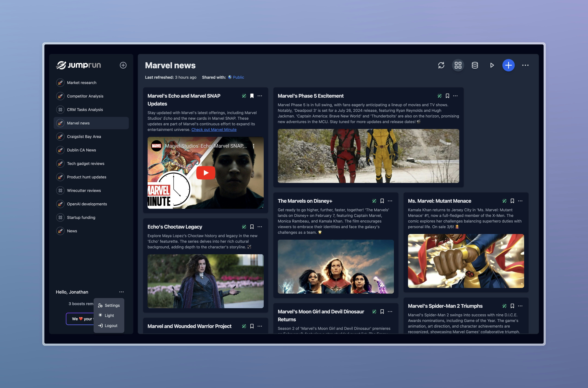Screen dimensions: 588x388
Task: Click the blue plus add button
Action: [x=508, y=65]
